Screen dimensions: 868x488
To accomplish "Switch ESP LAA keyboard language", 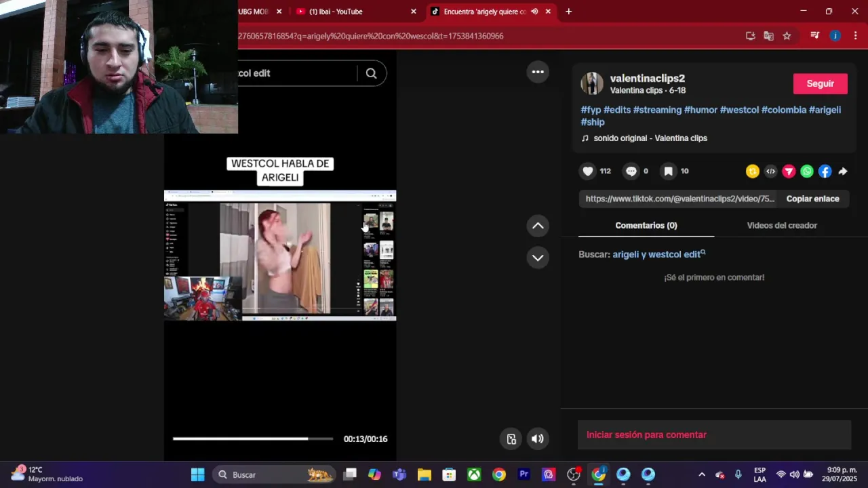I will click(x=759, y=474).
